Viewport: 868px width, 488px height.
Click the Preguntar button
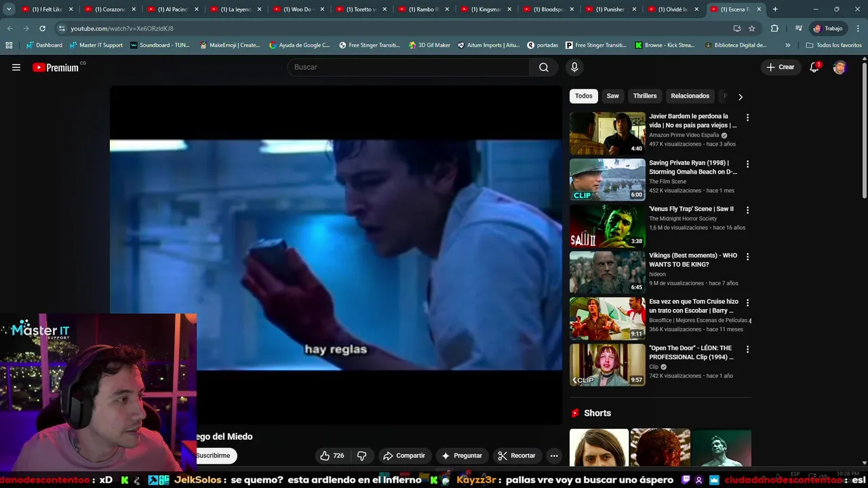tap(462, 455)
